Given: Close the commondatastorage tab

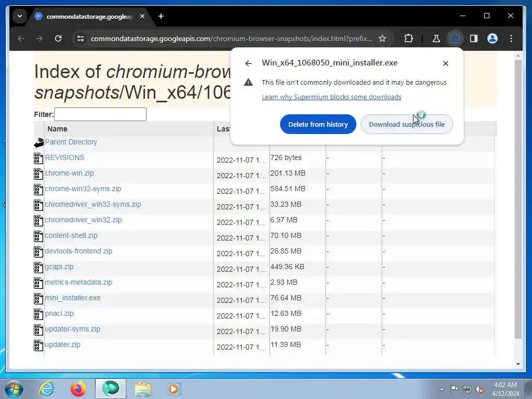Looking at the screenshot, I should pos(142,16).
